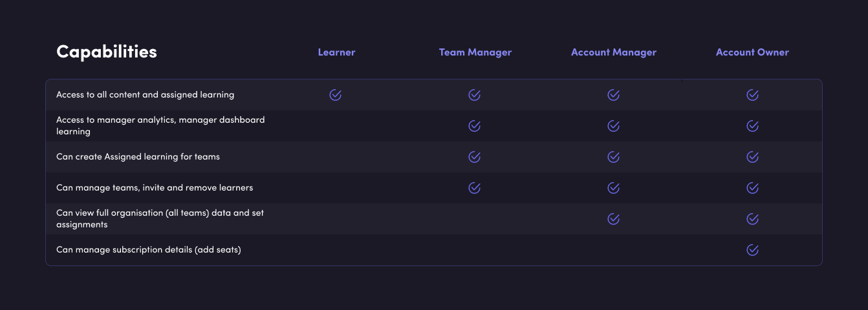Click Team Manager checkmark for all content access
The image size is (868, 310).
pyautogui.click(x=474, y=95)
